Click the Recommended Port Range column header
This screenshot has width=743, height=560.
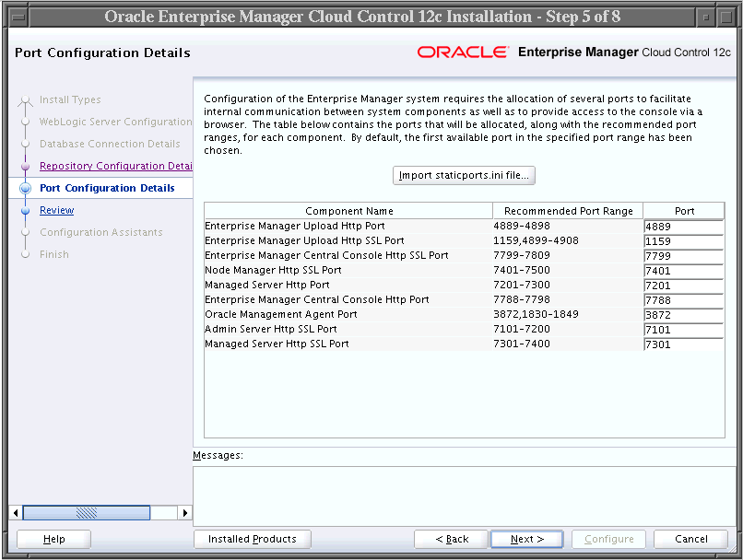(x=568, y=211)
